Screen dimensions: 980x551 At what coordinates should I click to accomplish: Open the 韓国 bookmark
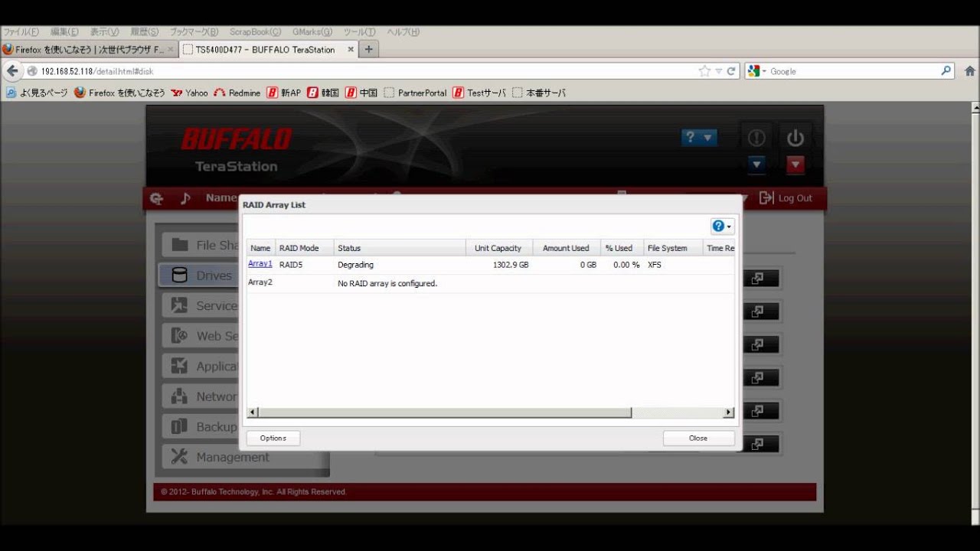323,93
